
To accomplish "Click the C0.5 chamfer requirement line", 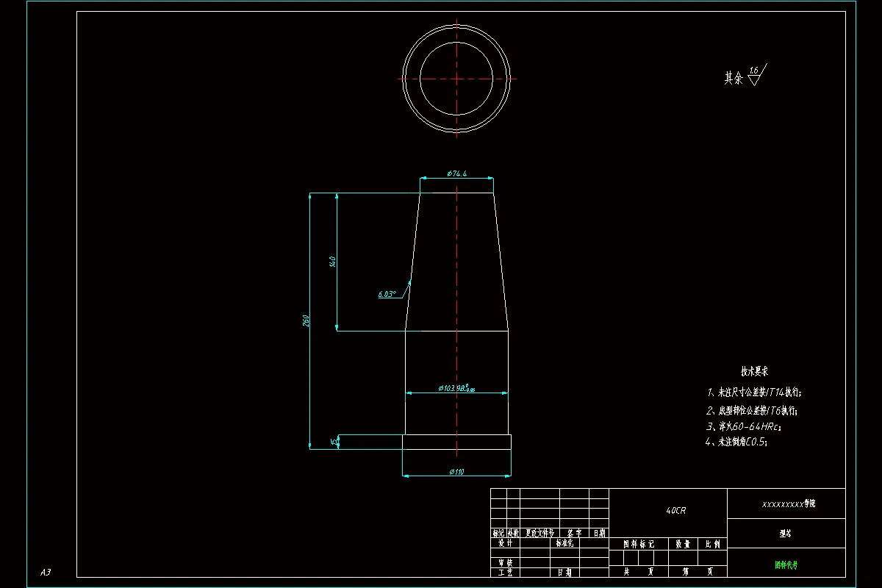I will pos(736,442).
